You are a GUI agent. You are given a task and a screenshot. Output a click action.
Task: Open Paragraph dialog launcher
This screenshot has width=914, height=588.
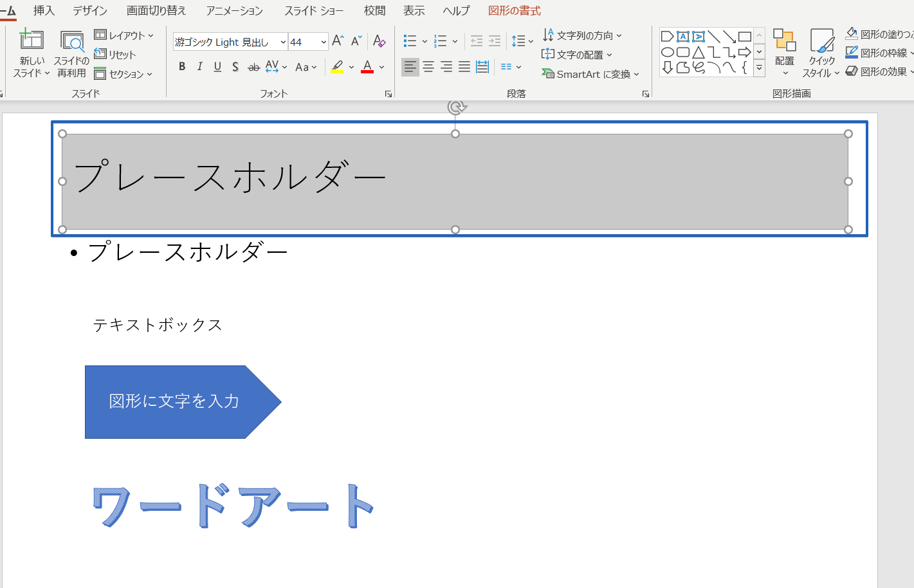[x=645, y=94]
